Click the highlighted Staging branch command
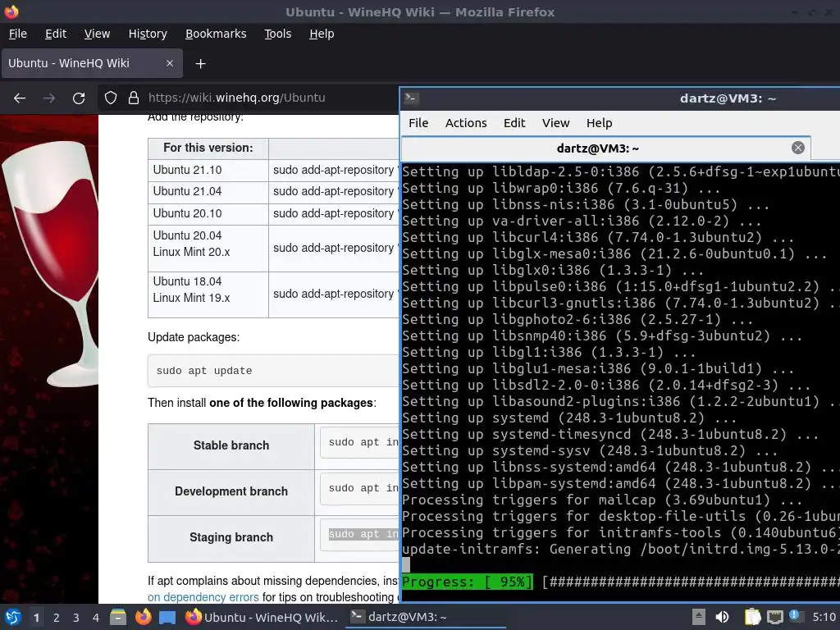Viewport: 840px width, 630px height. click(363, 534)
